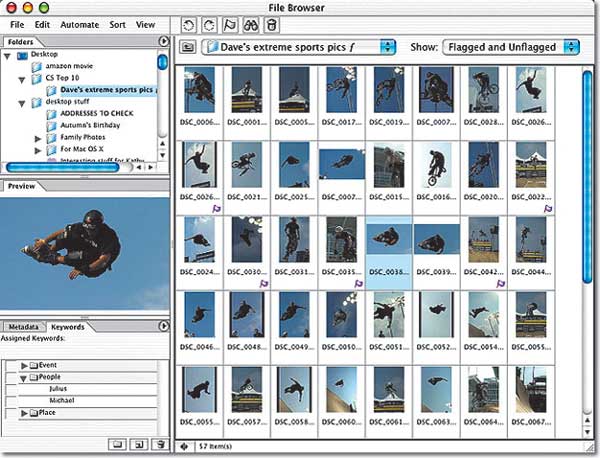This screenshot has width=600, height=458.
Task: Collapse the desktop stuff folder
Action: [x=22, y=103]
